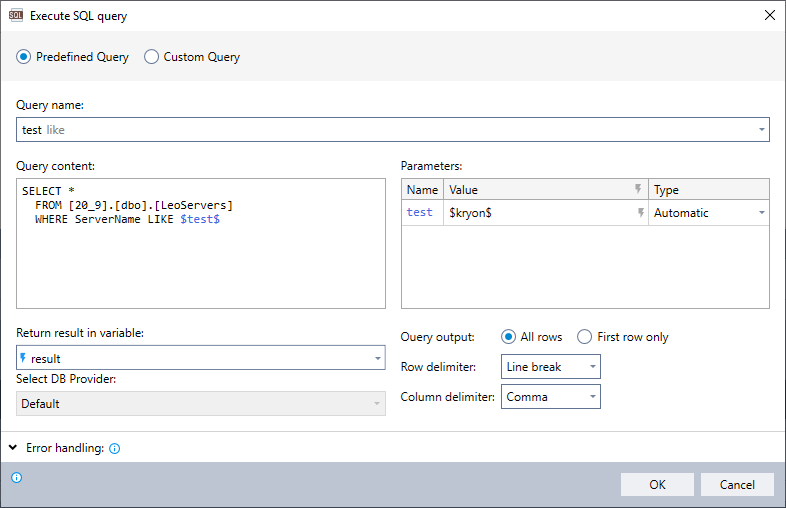Image resolution: width=786 pixels, height=508 pixels.
Task: Click the info icon next to Error handling
Action: click(x=114, y=449)
